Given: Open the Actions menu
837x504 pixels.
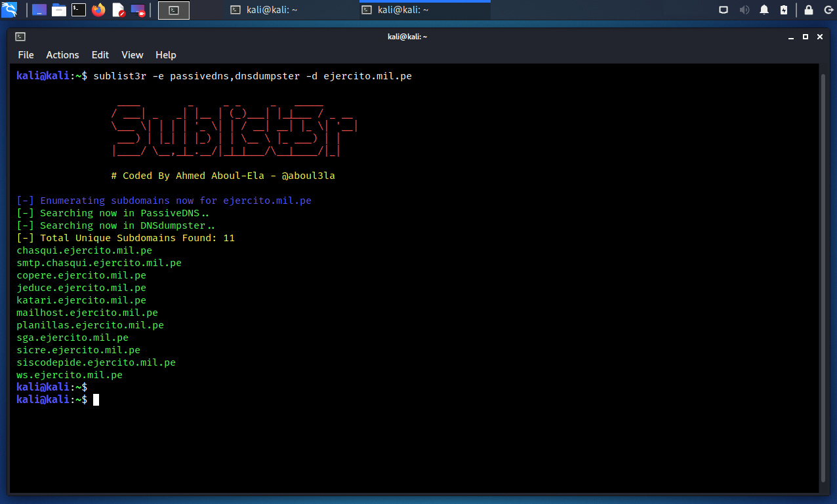Looking at the screenshot, I should (x=62, y=55).
